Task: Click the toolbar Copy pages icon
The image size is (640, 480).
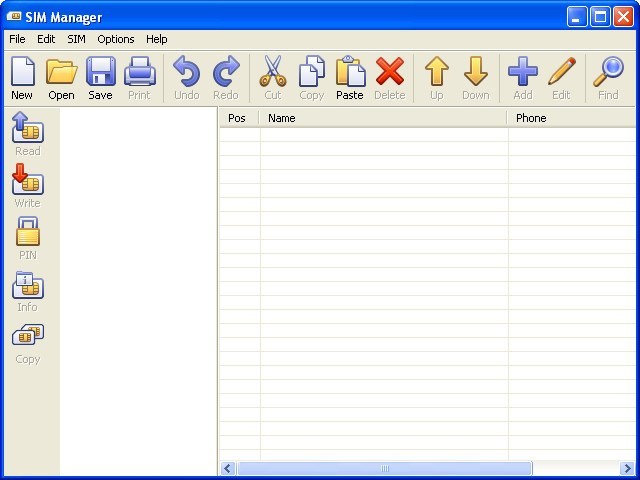Action: (311, 78)
